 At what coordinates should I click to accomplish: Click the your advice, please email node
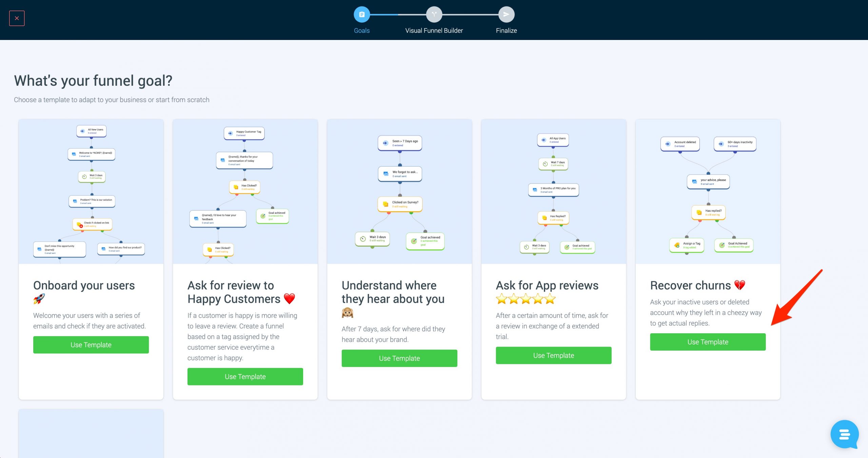tap(708, 182)
